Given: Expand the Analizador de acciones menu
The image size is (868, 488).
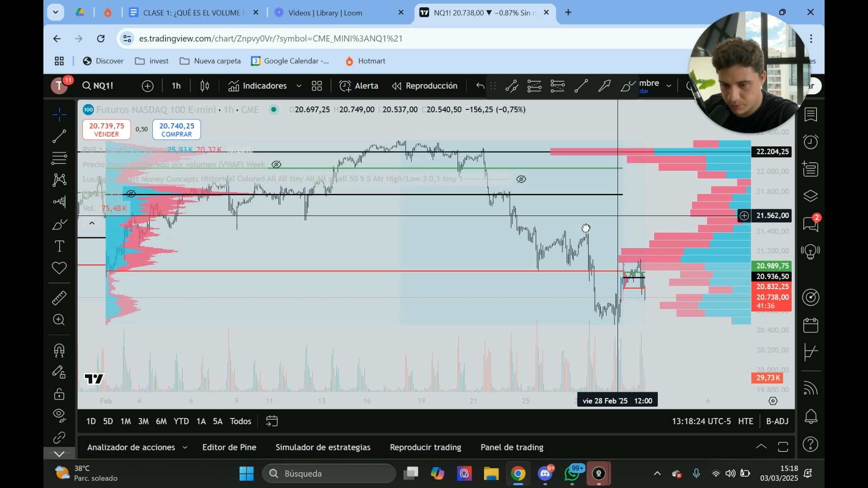Looking at the screenshot, I should coord(137,447).
